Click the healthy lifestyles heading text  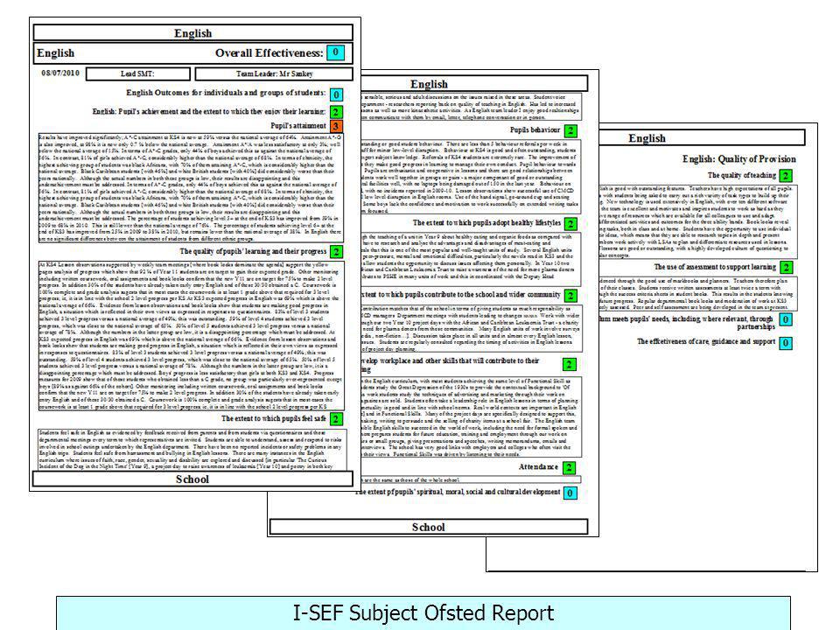click(x=486, y=223)
